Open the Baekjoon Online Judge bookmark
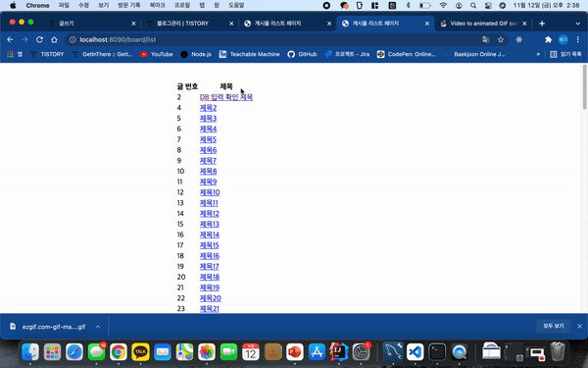Image resolution: width=588 pixels, height=368 pixels. coord(474,54)
